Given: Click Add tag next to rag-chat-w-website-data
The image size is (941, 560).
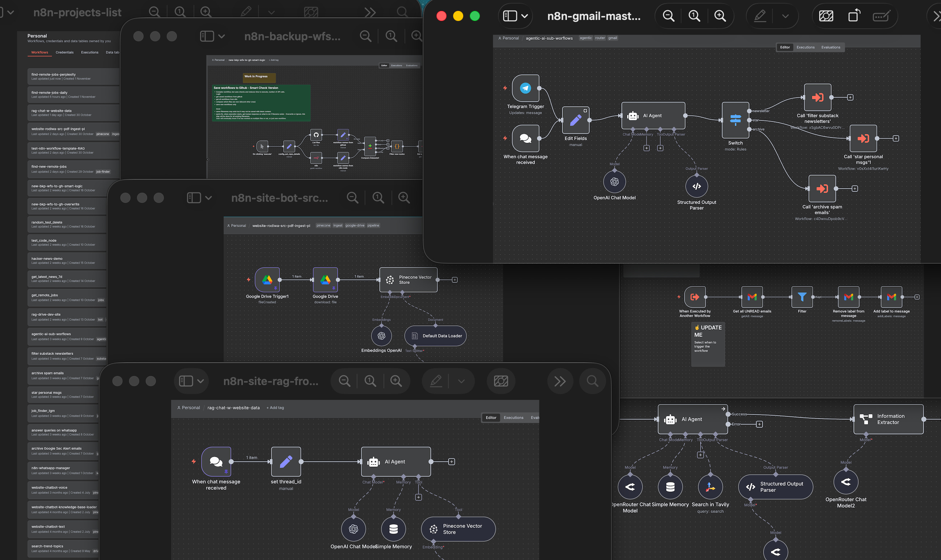Looking at the screenshot, I should pos(275,408).
